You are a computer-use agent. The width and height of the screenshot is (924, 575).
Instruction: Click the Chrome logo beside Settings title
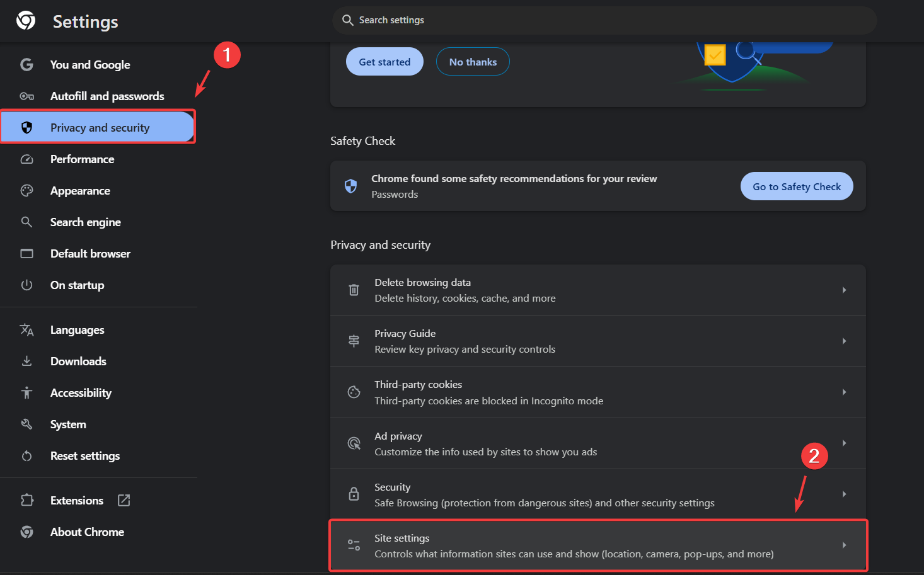point(26,21)
